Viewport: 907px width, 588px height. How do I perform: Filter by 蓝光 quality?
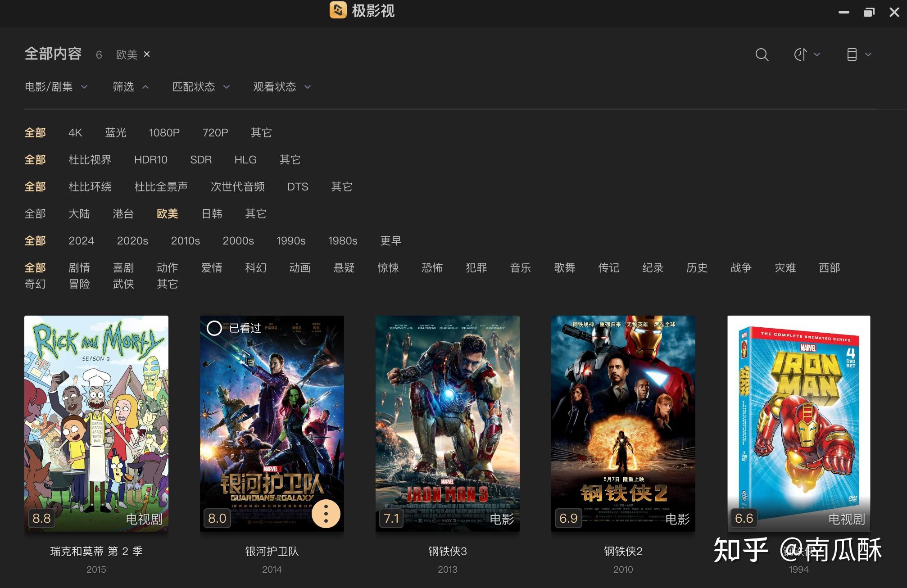click(x=116, y=132)
